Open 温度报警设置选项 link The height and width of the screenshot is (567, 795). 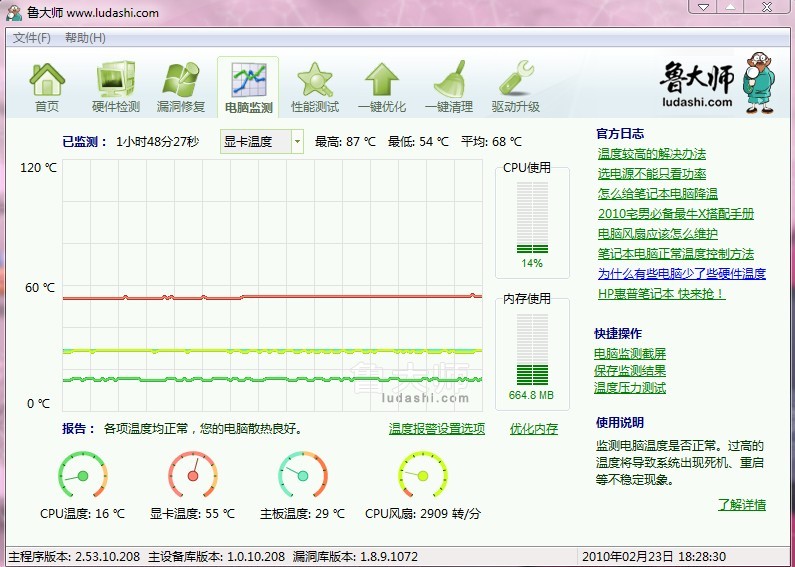437,429
